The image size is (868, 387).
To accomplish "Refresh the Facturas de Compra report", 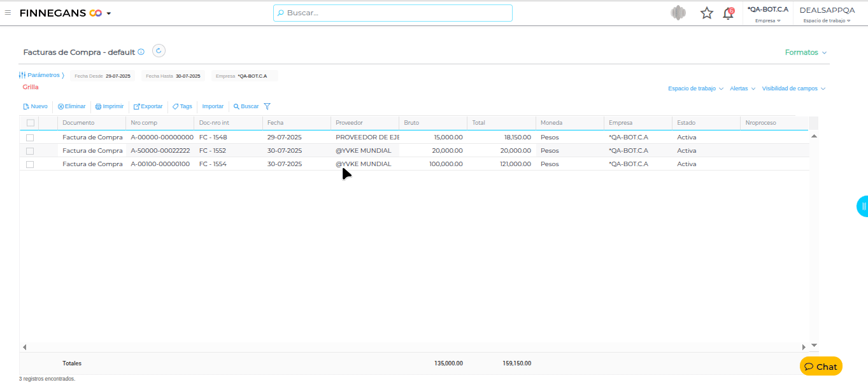I will (159, 52).
